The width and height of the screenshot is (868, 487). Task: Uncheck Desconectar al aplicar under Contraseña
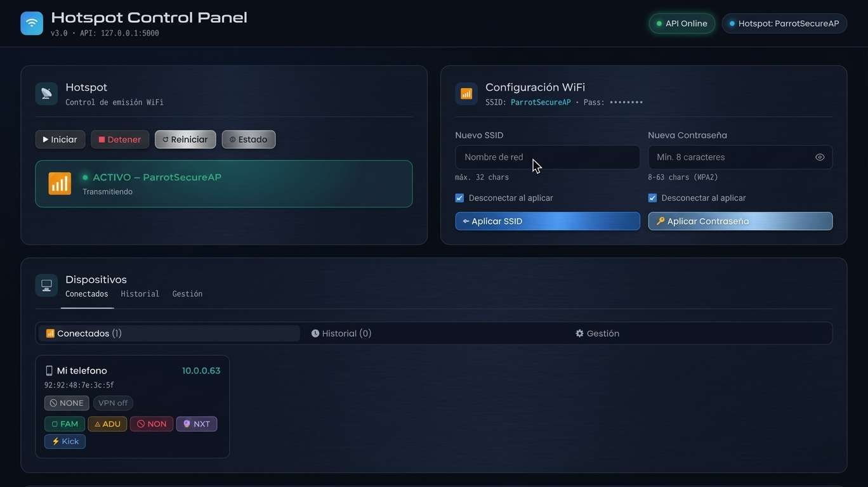[x=652, y=198]
